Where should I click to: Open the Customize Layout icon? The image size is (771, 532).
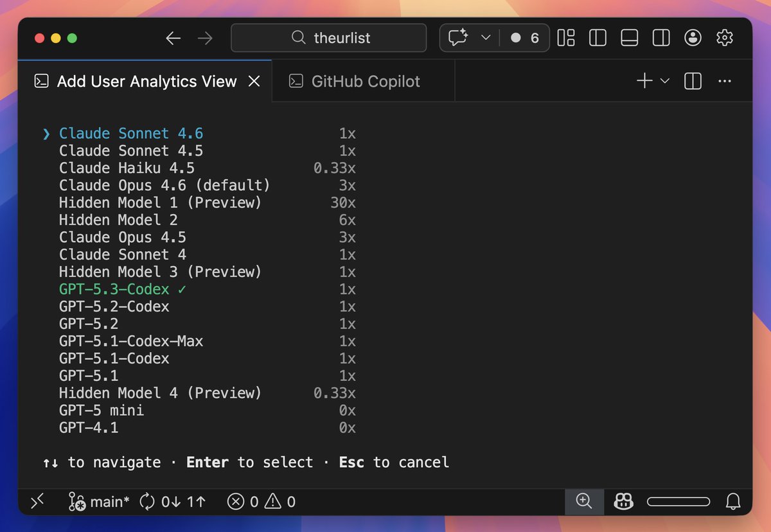566,38
